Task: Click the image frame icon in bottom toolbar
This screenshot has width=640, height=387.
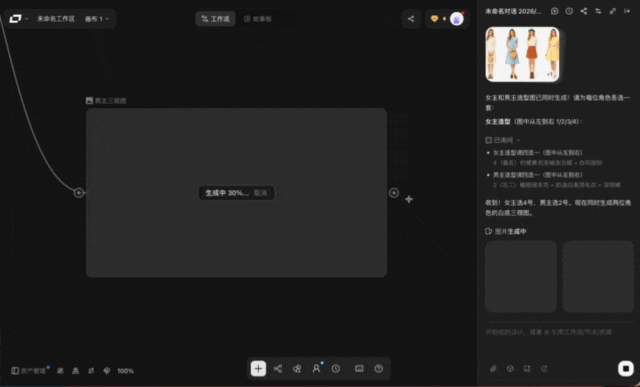Action: coord(359,369)
